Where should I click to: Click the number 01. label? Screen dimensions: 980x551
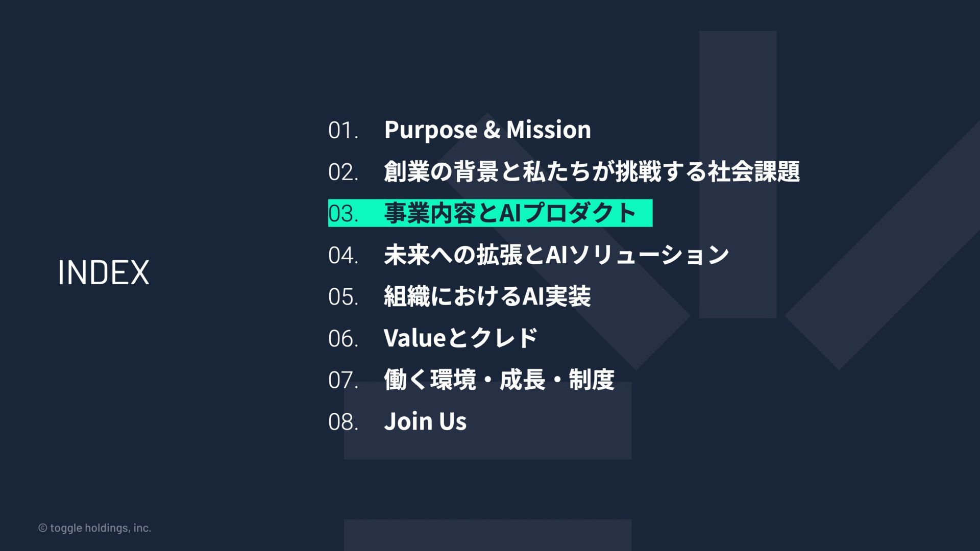coord(343,131)
